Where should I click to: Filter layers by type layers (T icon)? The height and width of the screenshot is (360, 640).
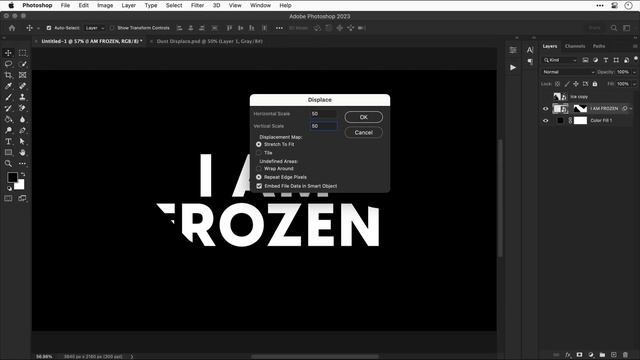(x=606, y=60)
